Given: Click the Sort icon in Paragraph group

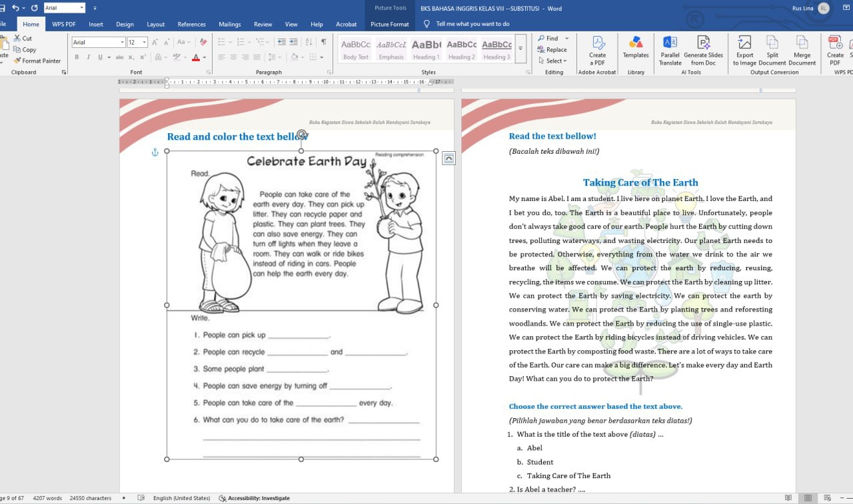Looking at the screenshot, I should tap(309, 42).
